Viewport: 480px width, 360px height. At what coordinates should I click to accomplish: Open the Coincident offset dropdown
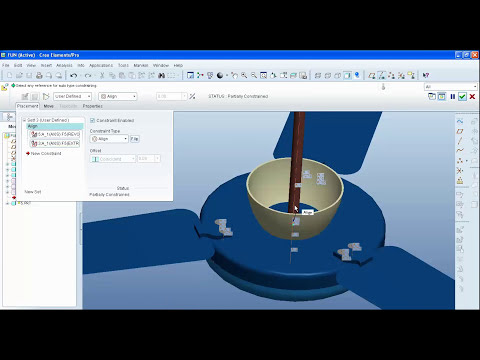[113, 159]
